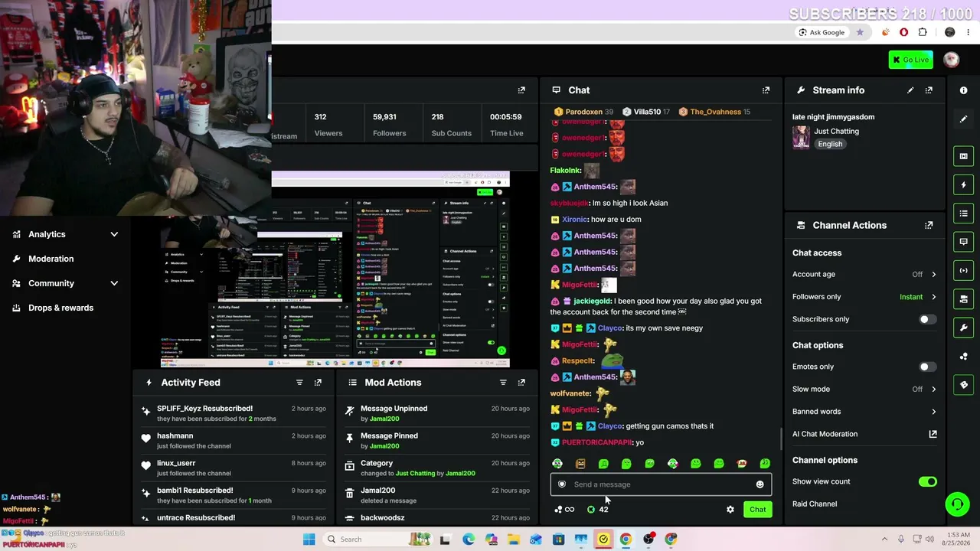The width and height of the screenshot is (980, 551).
Task: Click username Xironic in chat
Action: 574,220
